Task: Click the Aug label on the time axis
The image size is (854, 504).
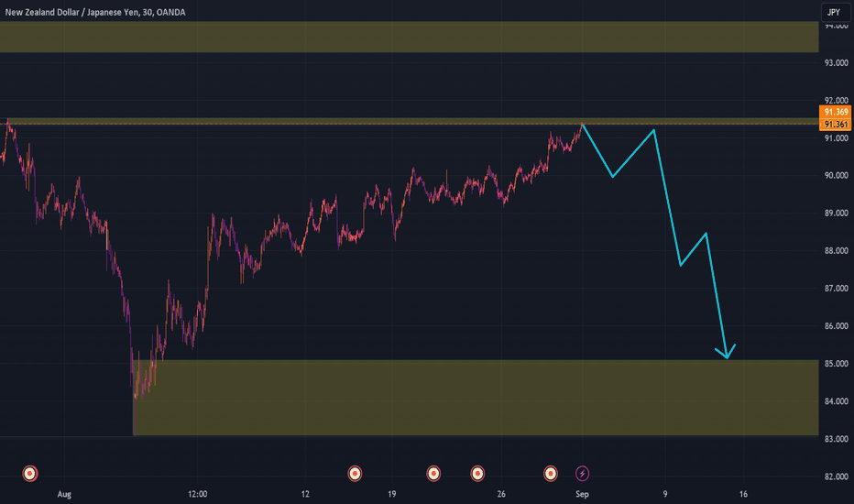Action: [x=64, y=494]
